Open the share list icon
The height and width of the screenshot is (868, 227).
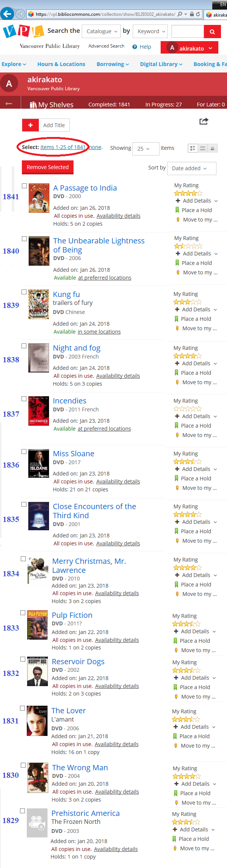(x=204, y=121)
